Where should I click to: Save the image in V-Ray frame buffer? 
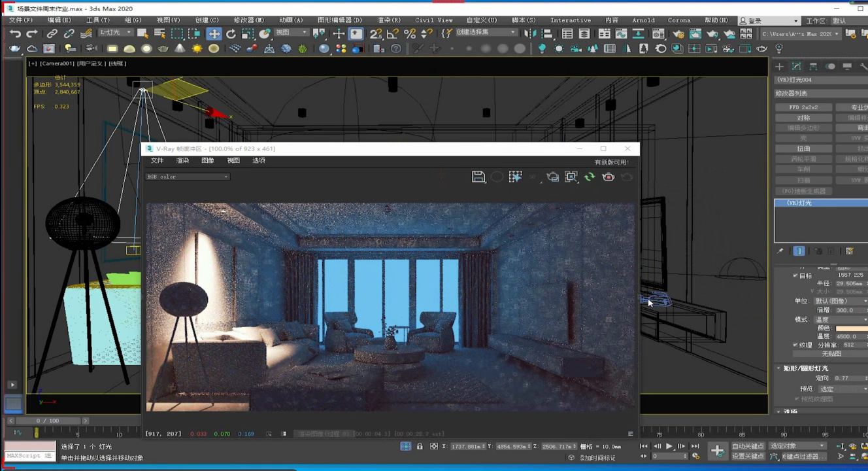coord(478,177)
